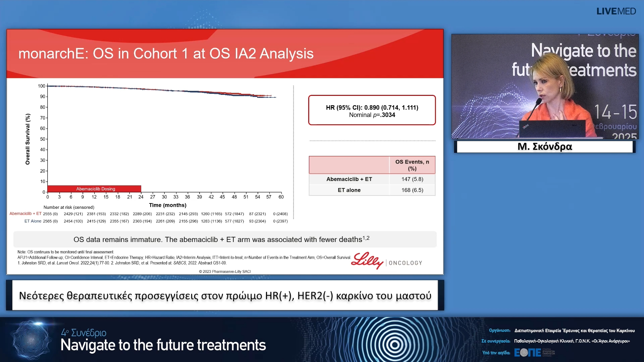644x362 pixels.
Task: Click the Navigate to the future treatments text
Action: 163,345
